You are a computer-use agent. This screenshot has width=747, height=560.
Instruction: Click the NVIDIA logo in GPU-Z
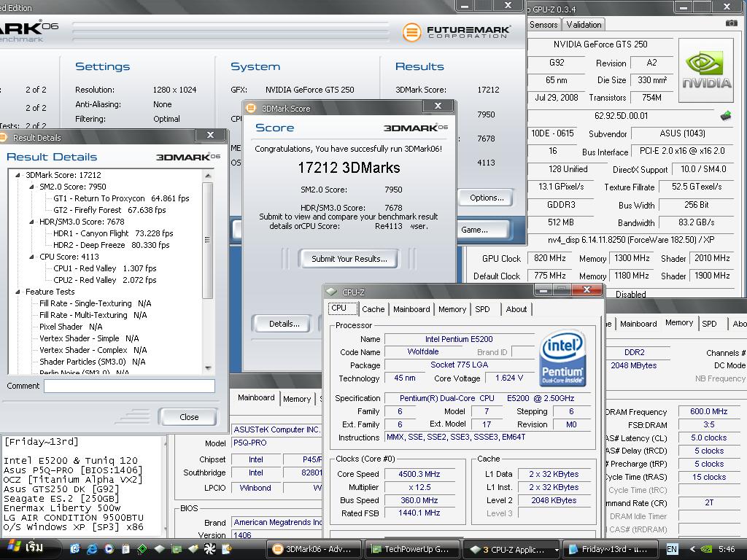pyautogui.click(x=705, y=70)
